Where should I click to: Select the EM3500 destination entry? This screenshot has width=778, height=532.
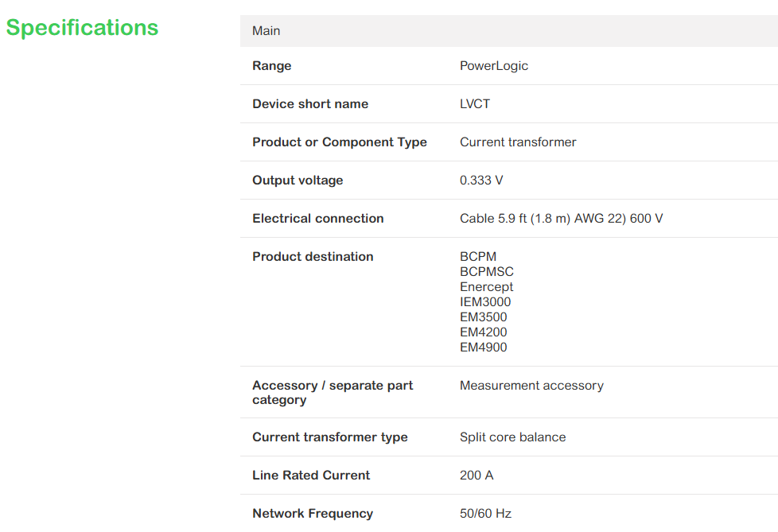pos(484,317)
